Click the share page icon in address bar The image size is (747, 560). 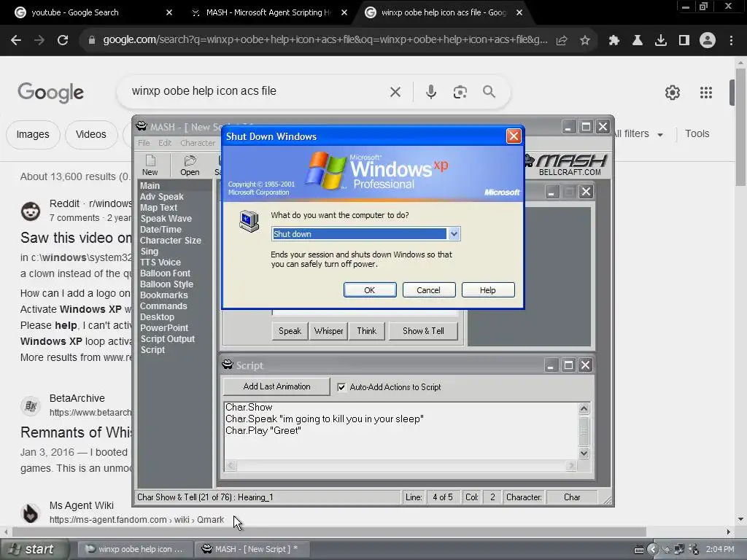[562, 41]
